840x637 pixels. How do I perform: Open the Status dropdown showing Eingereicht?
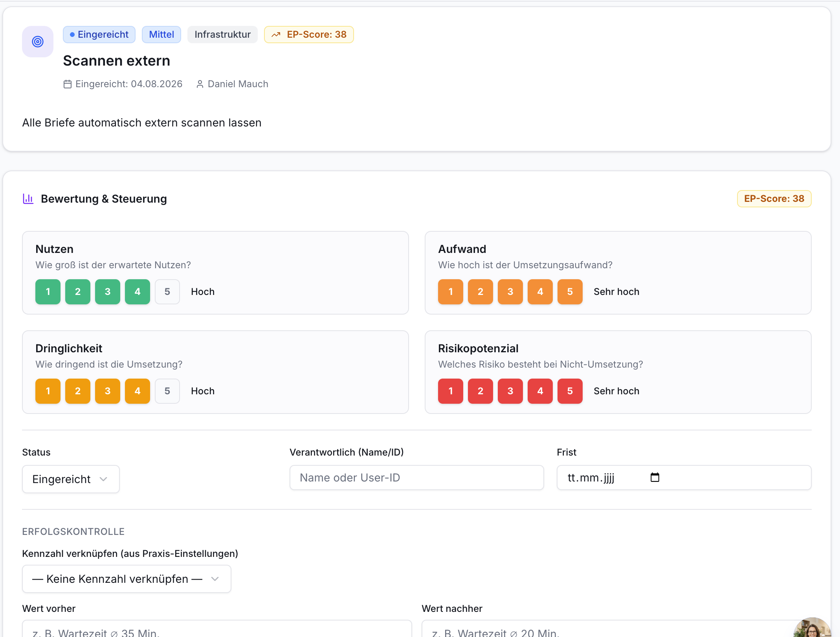coord(71,479)
